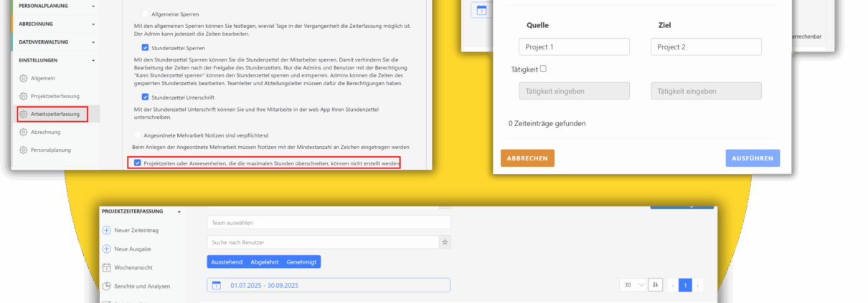This screenshot has height=303, width=868.
Task: Uncheck Stundenzettel Sperren checkbox
Action: pos(146,47)
